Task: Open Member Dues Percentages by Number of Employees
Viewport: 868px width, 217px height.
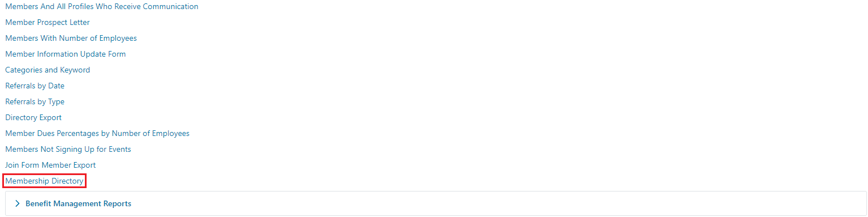Action: coord(97,134)
